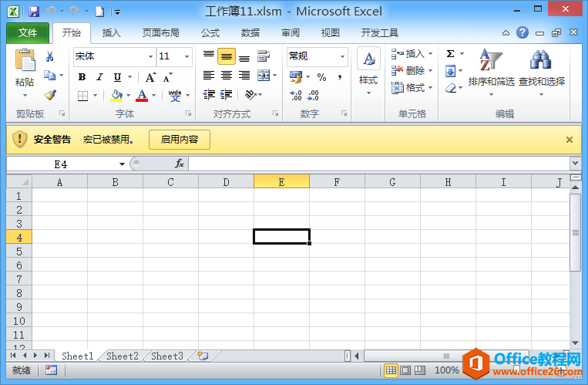
Task: Apply Comma style
Action: tap(339, 77)
